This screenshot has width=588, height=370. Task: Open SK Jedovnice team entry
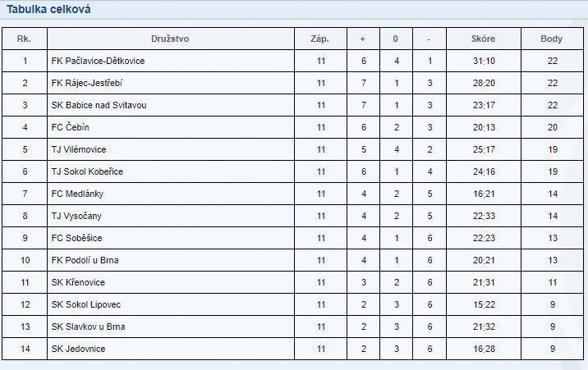click(78, 349)
